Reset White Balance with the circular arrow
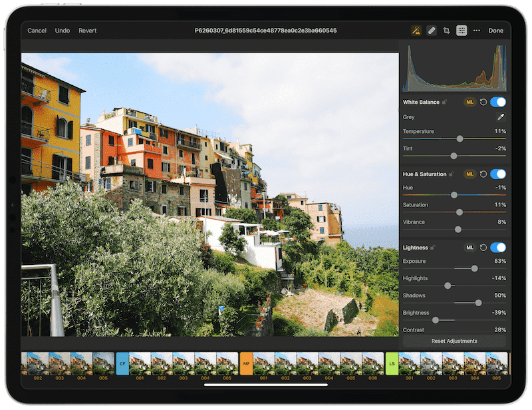The image size is (532, 410). pos(483,102)
